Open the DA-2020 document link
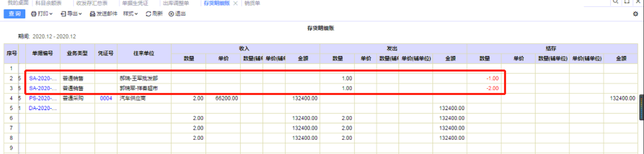 click(x=43, y=108)
